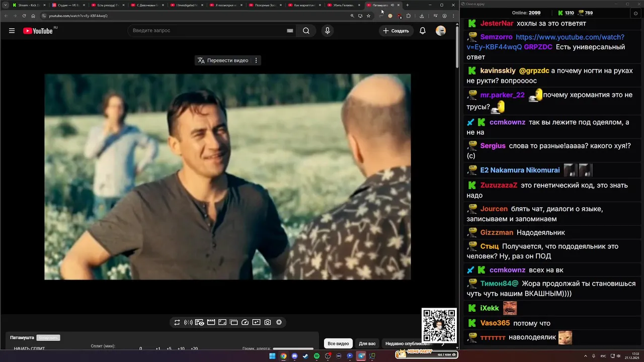Click the YouTube search magnifier button
This screenshot has width=644, height=362.
pos(306,31)
